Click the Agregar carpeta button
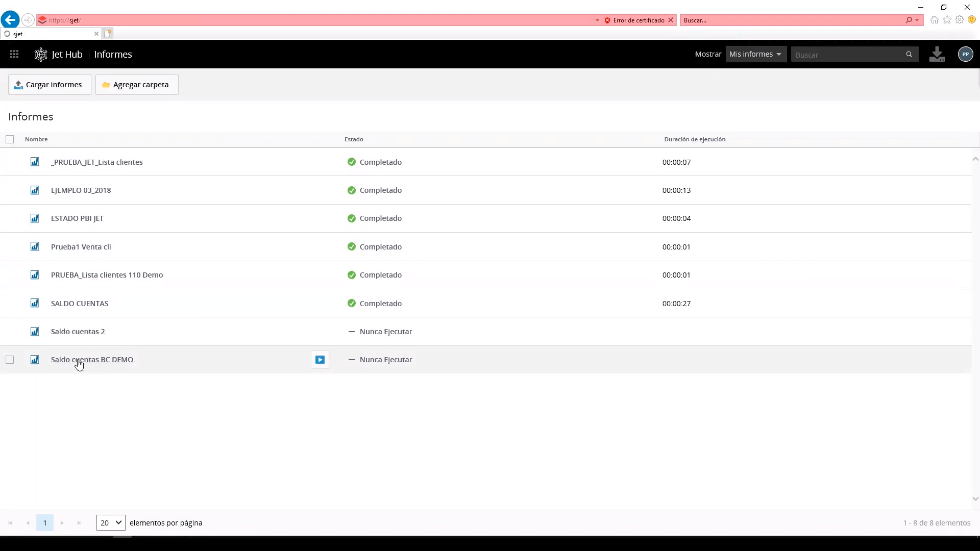The height and width of the screenshot is (551, 980). pos(137,85)
